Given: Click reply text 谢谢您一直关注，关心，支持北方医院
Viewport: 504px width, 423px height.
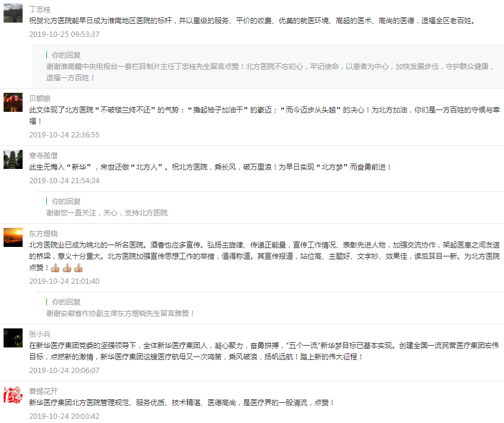Looking at the screenshot, I should (107, 212).
